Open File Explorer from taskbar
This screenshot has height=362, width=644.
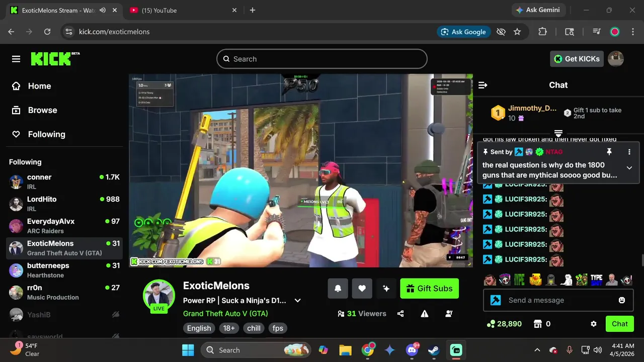pyautogui.click(x=345, y=350)
